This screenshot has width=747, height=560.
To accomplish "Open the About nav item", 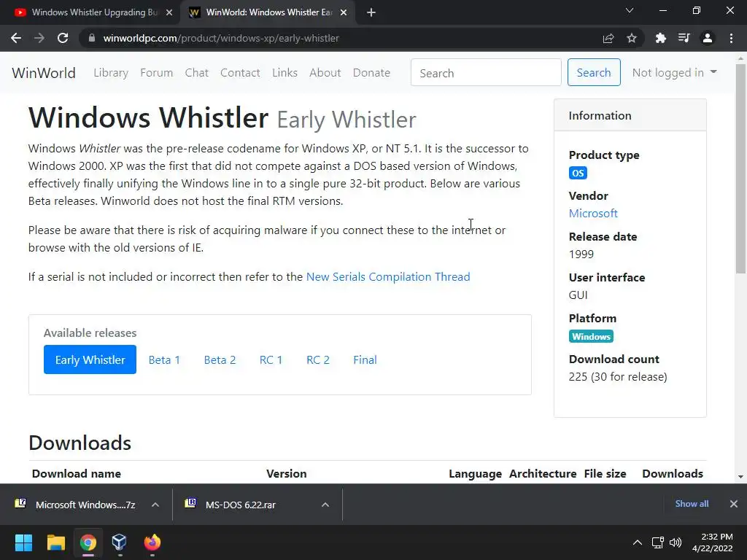I will [325, 73].
